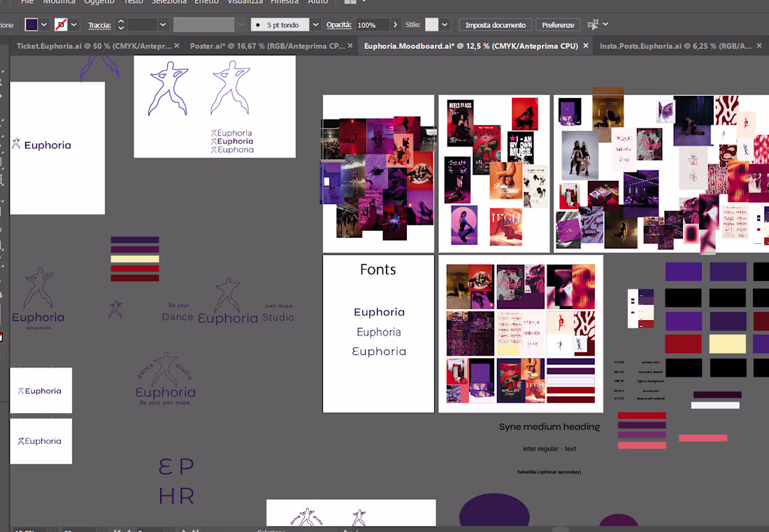Click the Imposta documento button
769x532 pixels.
tap(496, 25)
